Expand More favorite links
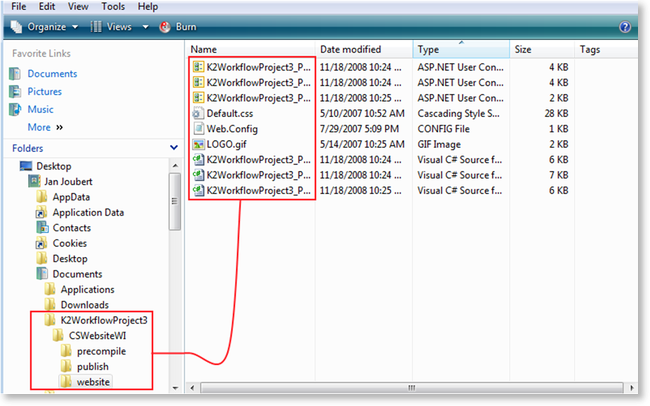This screenshot has width=650, height=406. [45, 127]
